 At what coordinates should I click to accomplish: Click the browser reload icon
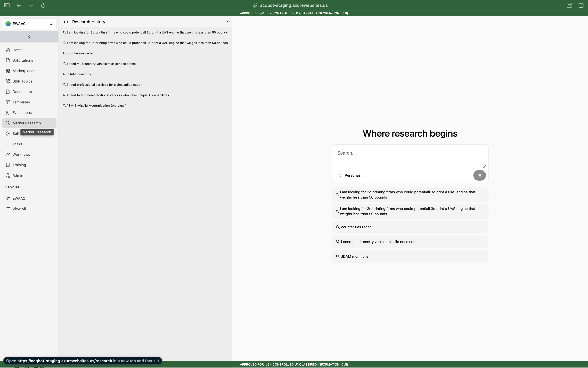43,5
